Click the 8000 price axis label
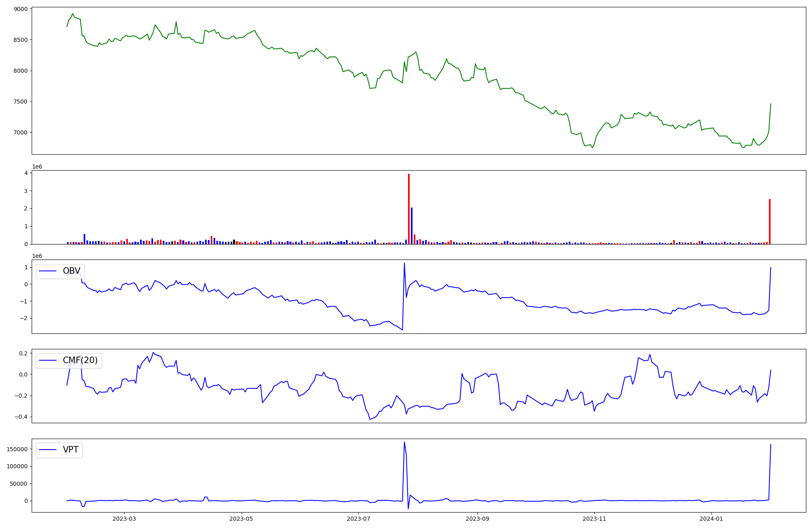Screen dimensions: 812x528 [x=21, y=71]
